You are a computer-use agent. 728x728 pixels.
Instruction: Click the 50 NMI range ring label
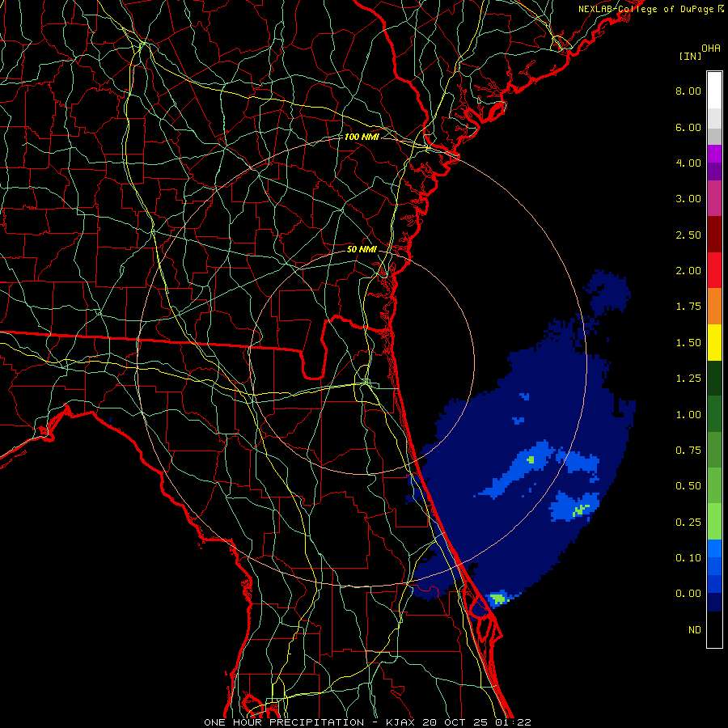click(x=362, y=249)
